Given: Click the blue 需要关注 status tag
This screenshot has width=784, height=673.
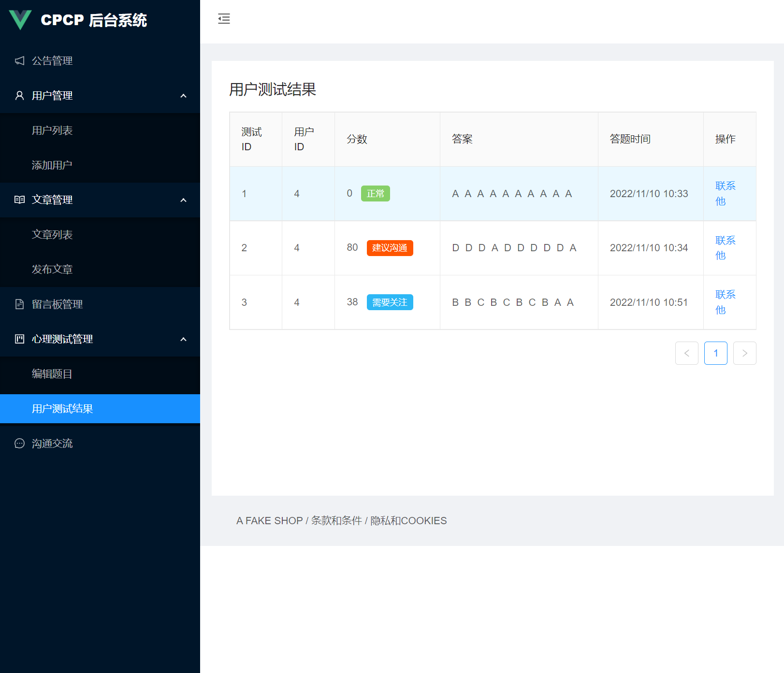Looking at the screenshot, I should pyautogui.click(x=390, y=302).
